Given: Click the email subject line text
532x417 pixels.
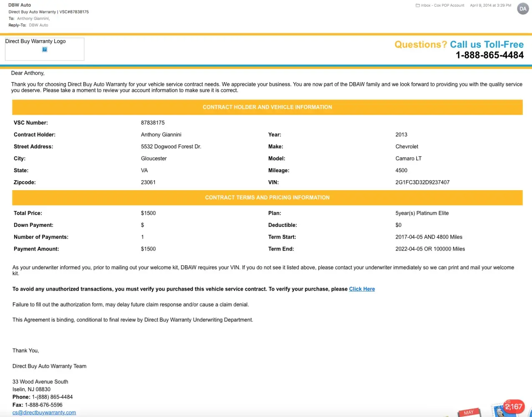Looking at the screenshot, I should [x=48, y=12].
